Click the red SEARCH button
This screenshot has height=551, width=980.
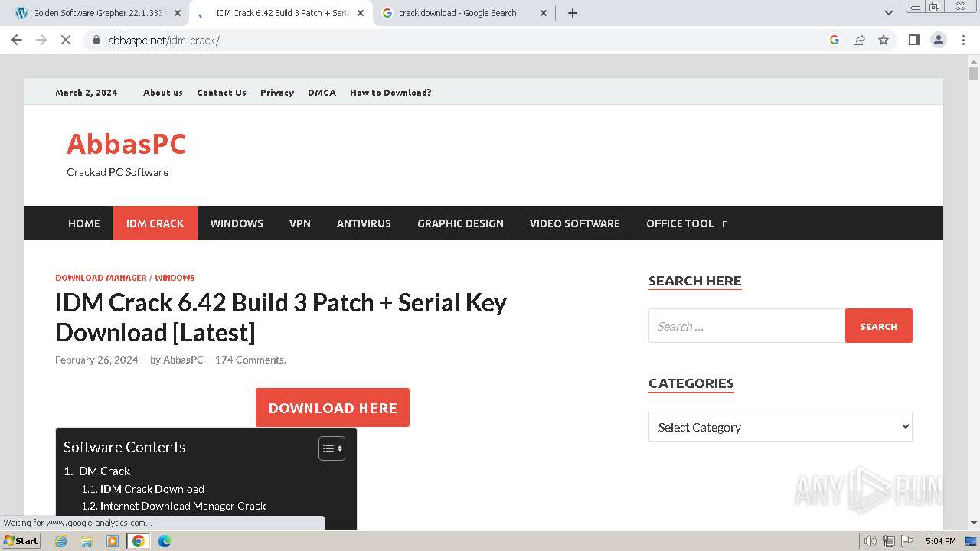(879, 326)
